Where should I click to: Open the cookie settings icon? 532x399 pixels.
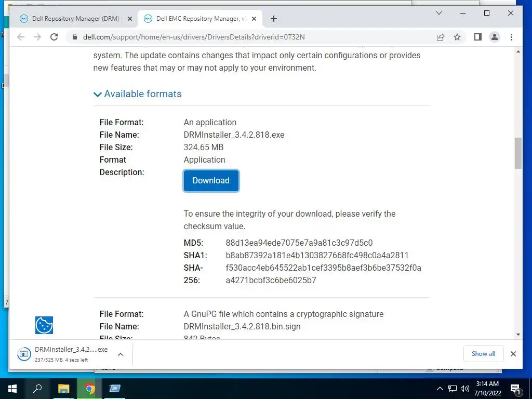[44, 325]
